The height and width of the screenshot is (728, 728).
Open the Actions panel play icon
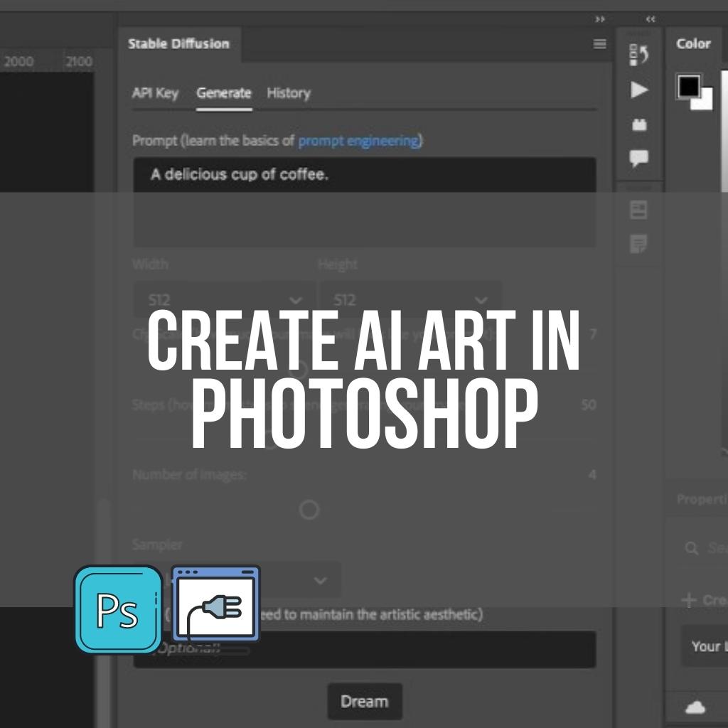pos(639,90)
